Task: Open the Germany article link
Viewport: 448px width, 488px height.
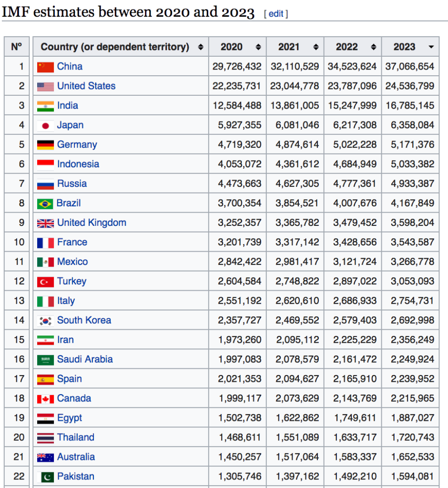Action: point(77,145)
